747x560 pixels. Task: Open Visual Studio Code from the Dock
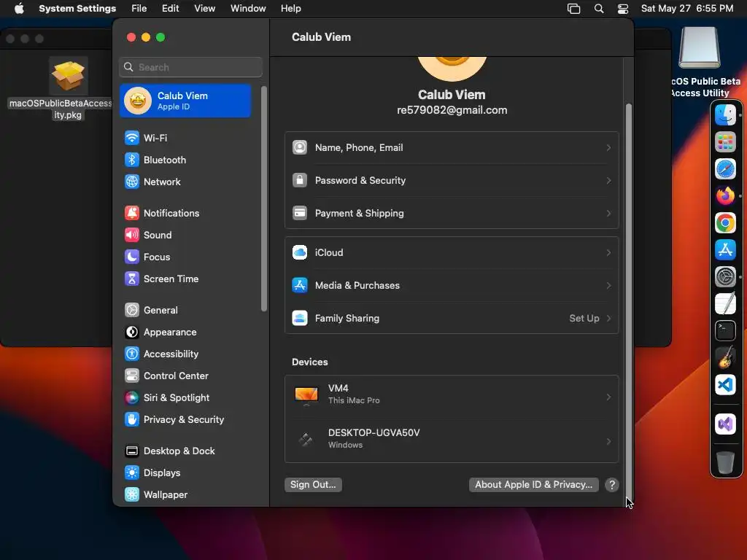point(726,385)
